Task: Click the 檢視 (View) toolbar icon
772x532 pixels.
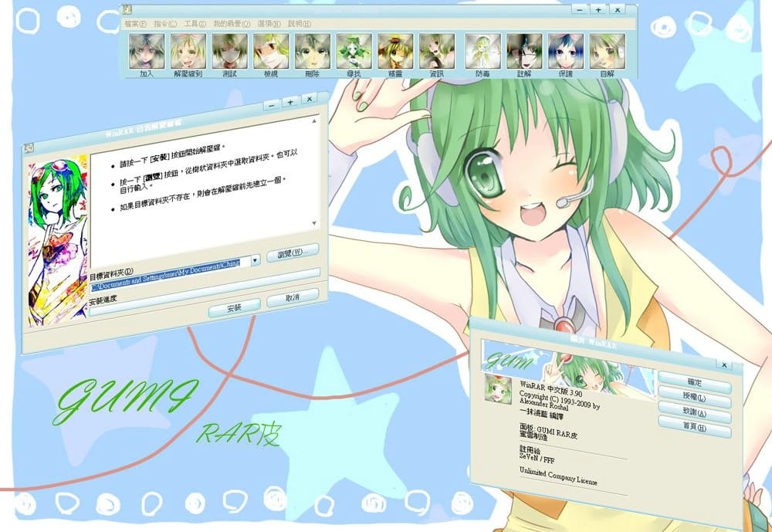Action: [271, 51]
